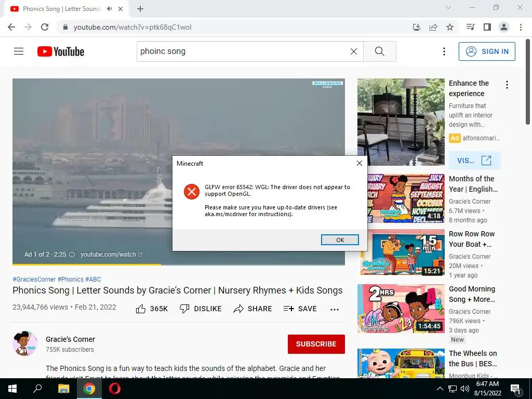Clear the search box with the X
Image resolution: width=532 pixels, height=399 pixels.
[353, 51]
